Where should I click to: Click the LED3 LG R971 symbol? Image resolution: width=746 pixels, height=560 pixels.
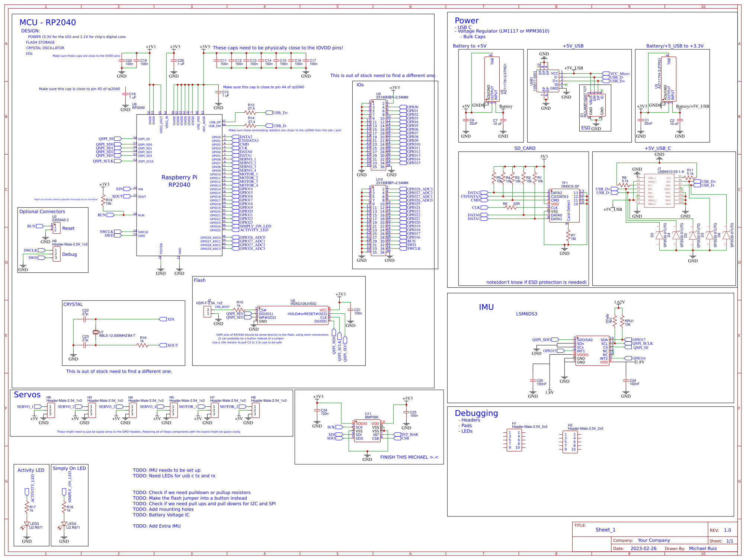click(27, 525)
